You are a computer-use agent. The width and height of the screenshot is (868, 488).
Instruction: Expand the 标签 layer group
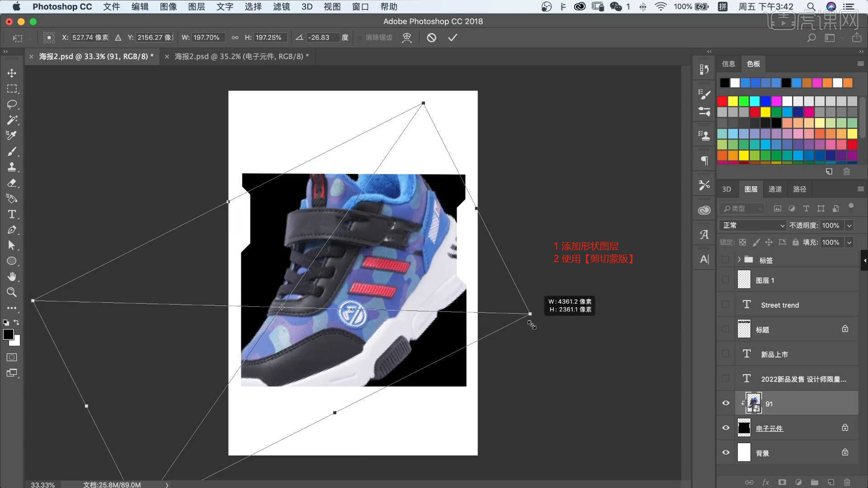[739, 259]
